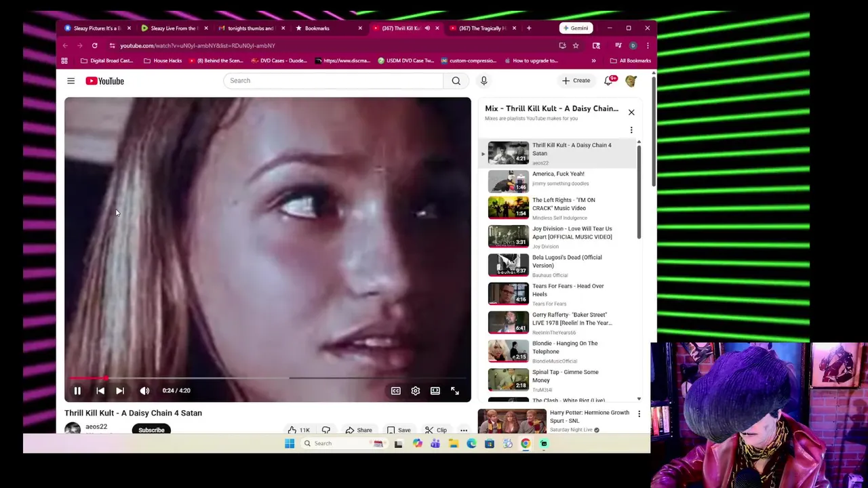Screen dimensions: 868x488
Task: Open the House Hacks bookmarks folder
Action: [x=163, y=61]
